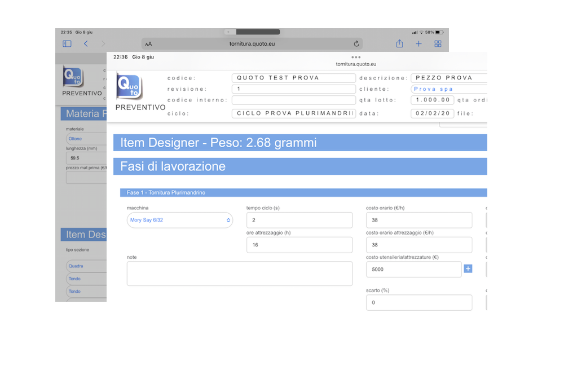This screenshot has width=564, height=392.
Task: Click the lunghezza (mm) field in back window
Action: tap(86, 158)
